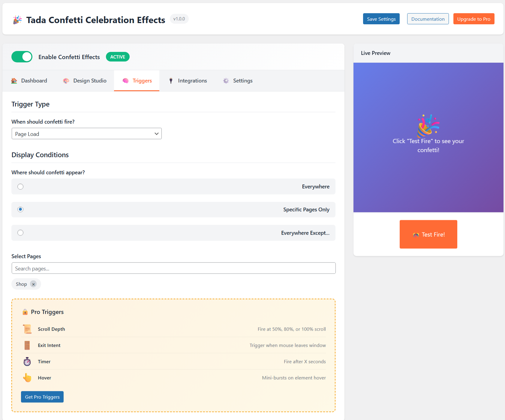
Task: Click 'Fire at 50%, 80%, or 100% scroll' text
Action: click(x=292, y=329)
